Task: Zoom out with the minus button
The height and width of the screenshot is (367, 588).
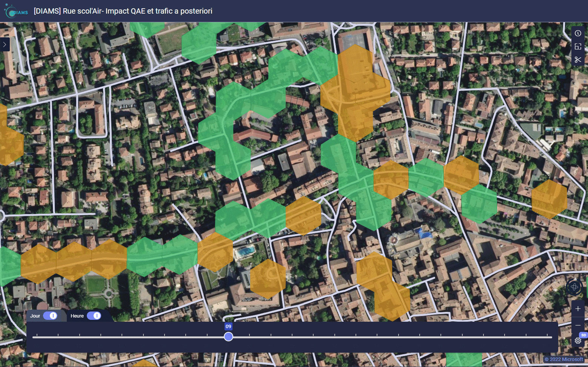Action: (578, 325)
